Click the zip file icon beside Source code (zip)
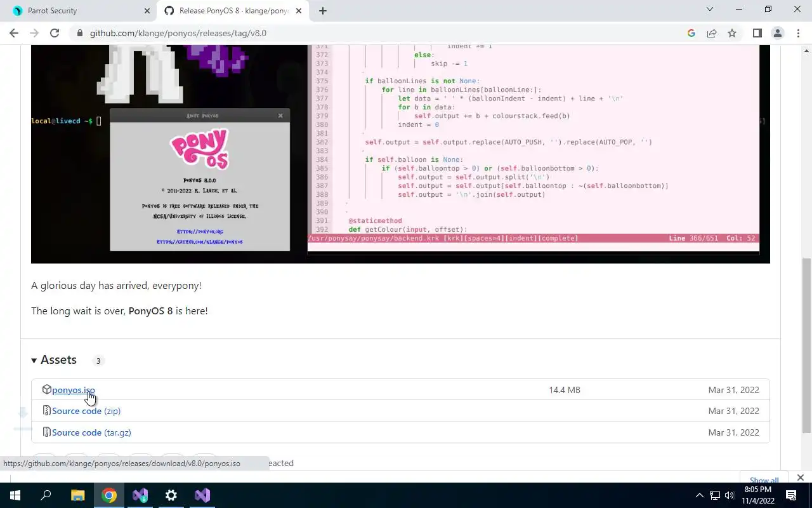 tap(46, 411)
